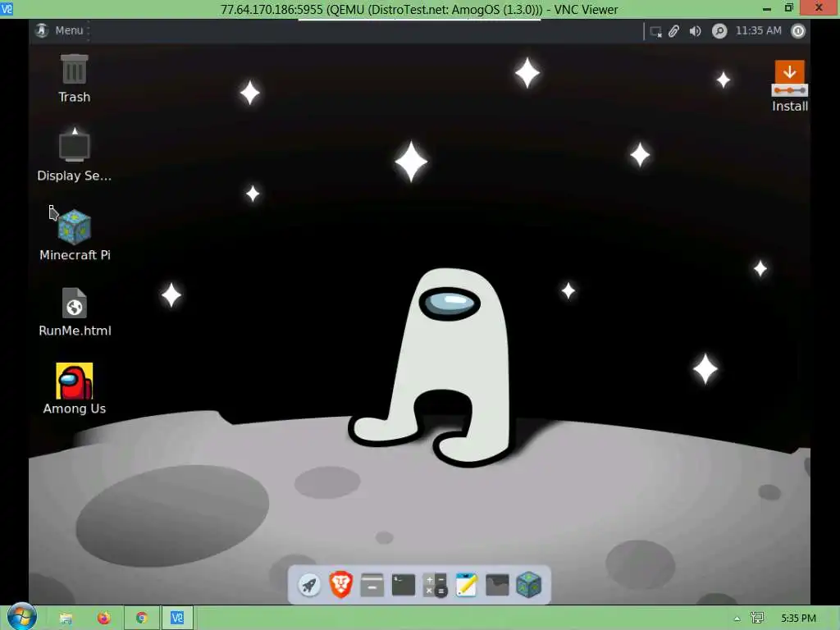The image size is (840, 630).
Task: Restore down the VNC Viewer window
Action: click(x=788, y=8)
